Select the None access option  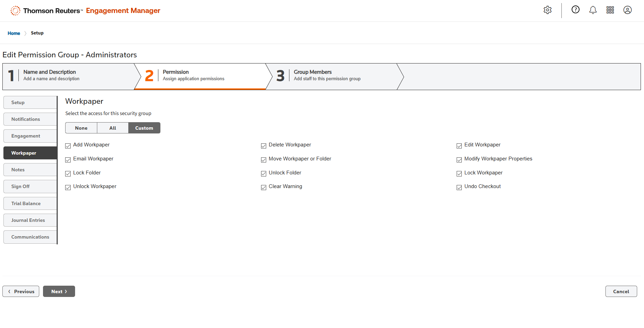click(81, 128)
